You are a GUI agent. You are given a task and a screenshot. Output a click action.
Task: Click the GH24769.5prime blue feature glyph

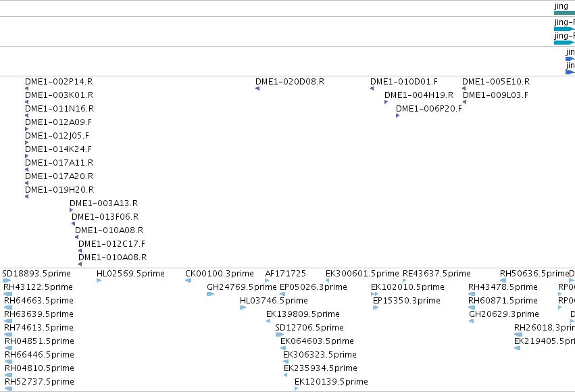click(x=211, y=294)
